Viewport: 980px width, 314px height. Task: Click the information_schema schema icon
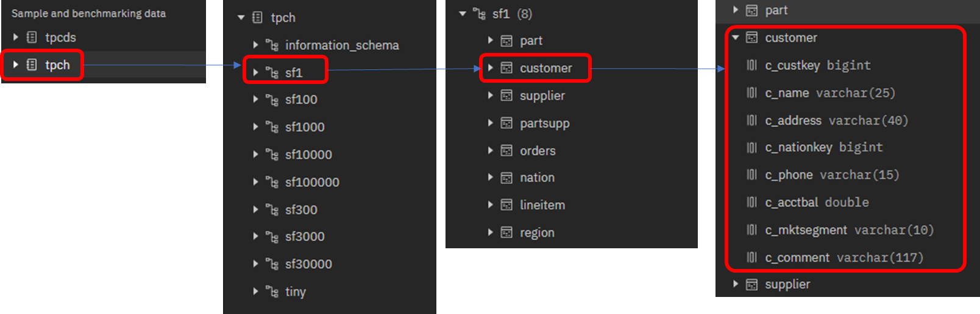(x=272, y=45)
